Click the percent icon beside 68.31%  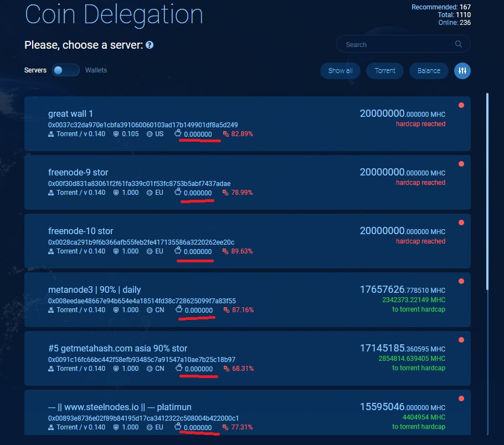227,369
